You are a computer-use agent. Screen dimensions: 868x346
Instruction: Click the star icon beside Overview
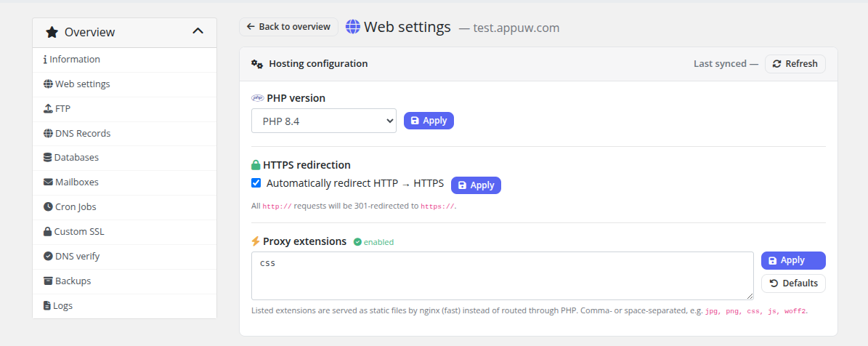[52, 32]
